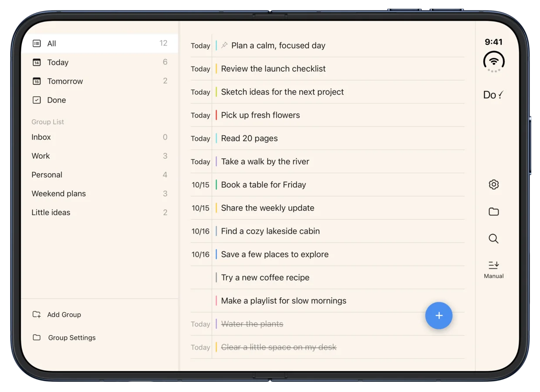Viewport: 540px width, 392px height.
Task: Open task Plan a calm, focused day
Action: coord(327,45)
